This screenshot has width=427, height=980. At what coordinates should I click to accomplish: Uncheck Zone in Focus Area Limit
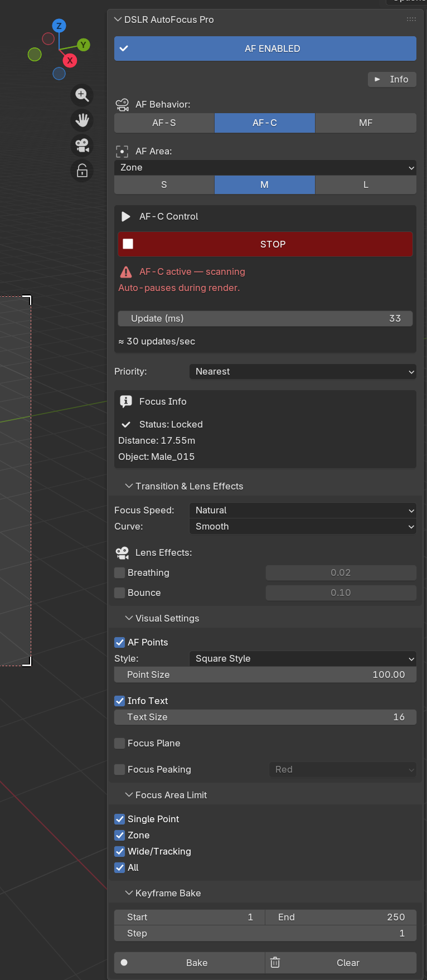coord(120,835)
